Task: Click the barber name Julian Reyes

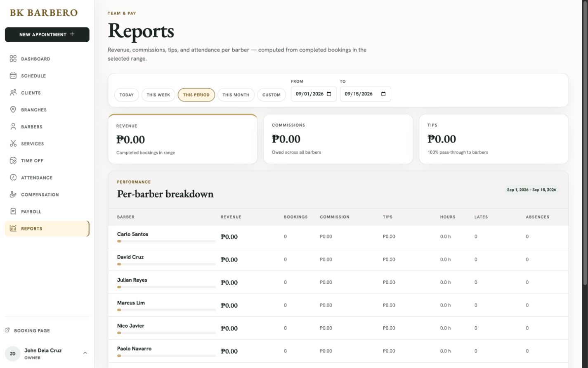Action: 132,280
